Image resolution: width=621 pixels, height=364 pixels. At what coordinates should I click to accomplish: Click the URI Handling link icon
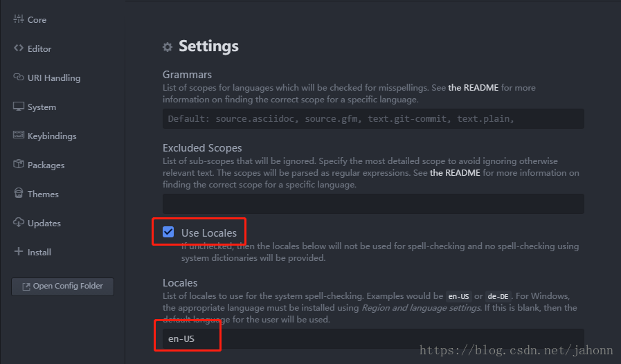point(18,77)
